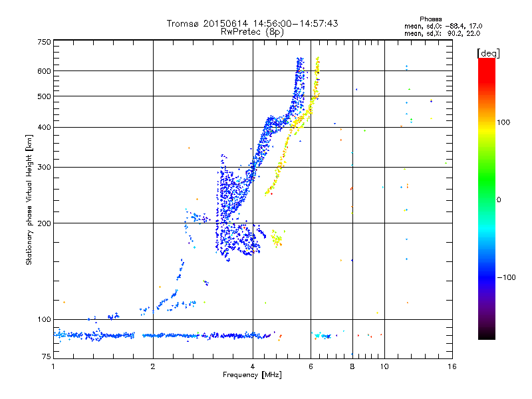
Task: Click the yellow-green cluster near 190 km
Action: pos(277,239)
